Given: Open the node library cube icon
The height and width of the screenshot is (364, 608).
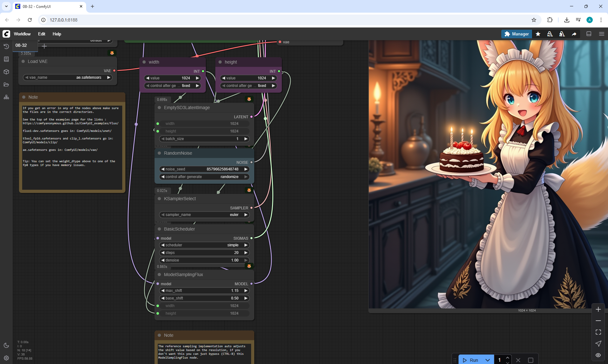Looking at the screenshot, I should [x=6, y=72].
